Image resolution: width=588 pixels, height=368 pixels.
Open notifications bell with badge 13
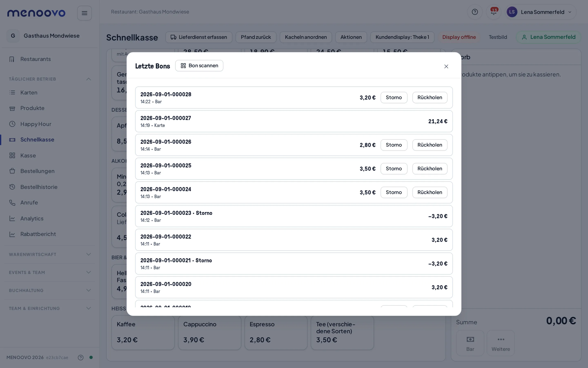[x=493, y=12]
